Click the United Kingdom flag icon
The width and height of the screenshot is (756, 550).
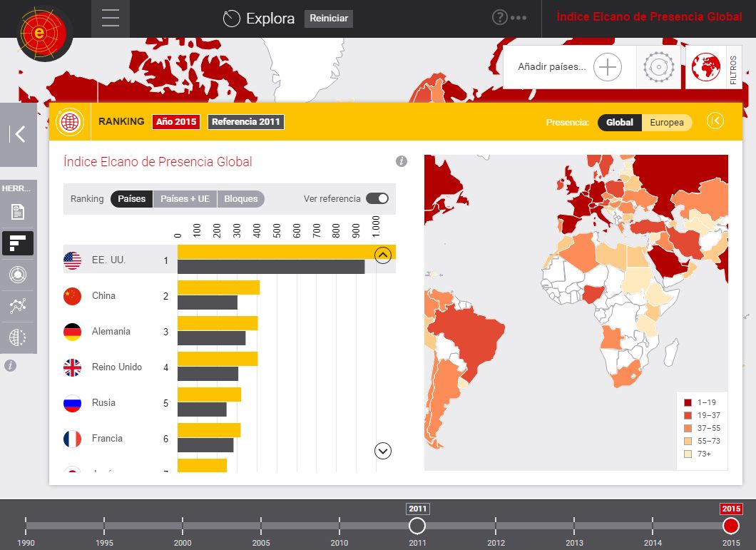click(x=72, y=367)
